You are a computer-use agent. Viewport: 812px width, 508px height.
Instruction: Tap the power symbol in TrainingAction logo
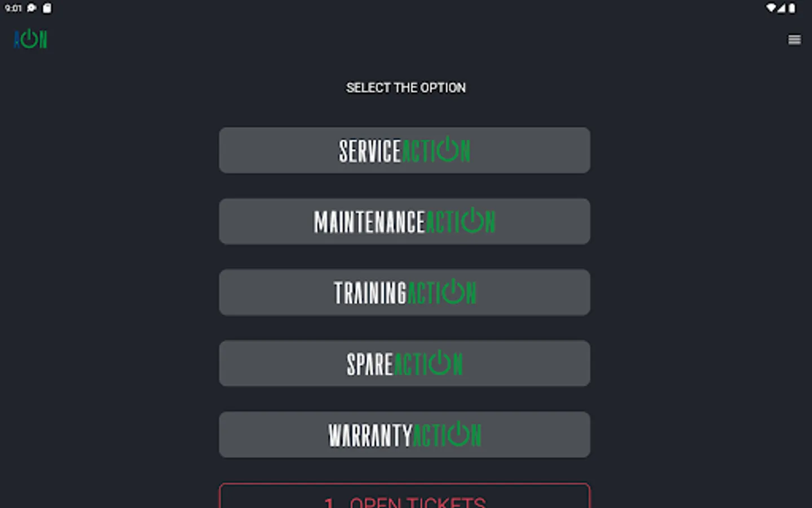(454, 292)
